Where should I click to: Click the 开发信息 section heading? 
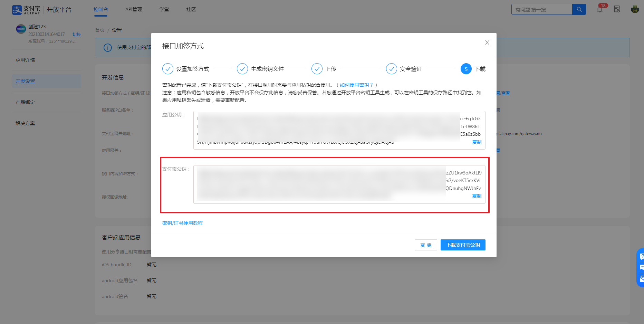(113, 78)
